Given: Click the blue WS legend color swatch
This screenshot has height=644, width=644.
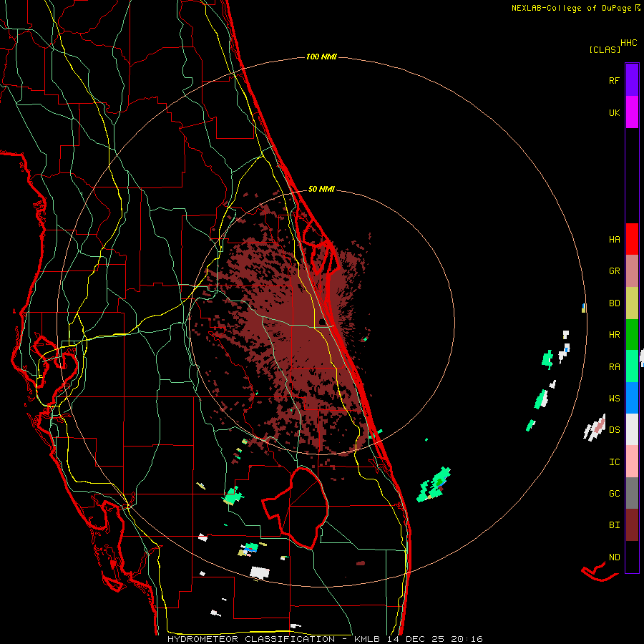Looking at the screenshot, I should point(632,398).
